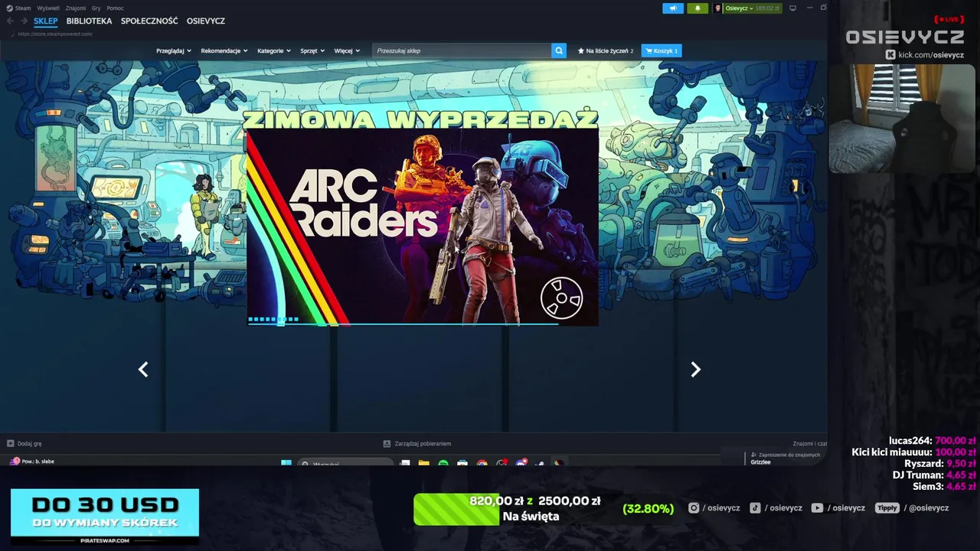Expand the Więcej dropdown

(347, 51)
